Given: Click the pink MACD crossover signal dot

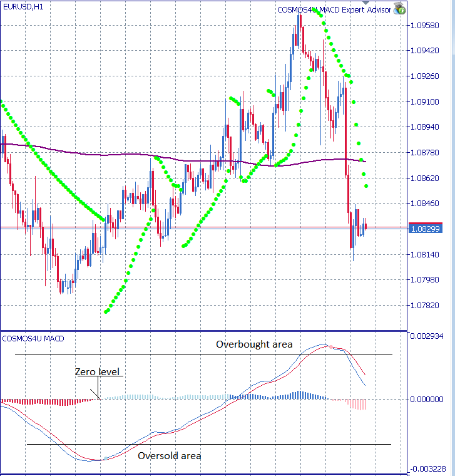Looking at the screenshot, I should click(x=331, y=347).
